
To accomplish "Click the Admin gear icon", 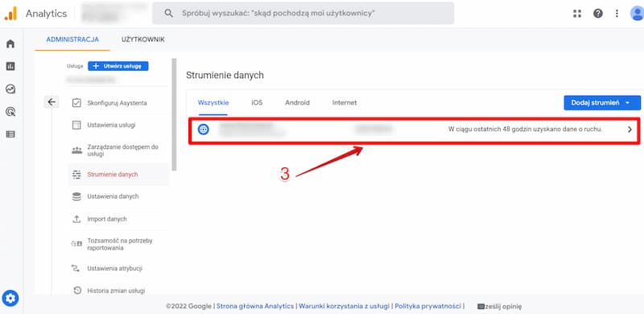I will 10,298.
